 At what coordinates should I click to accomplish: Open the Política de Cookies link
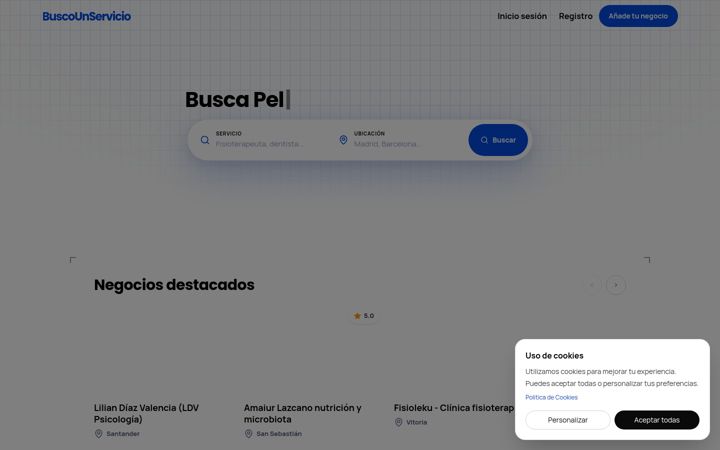coord(551,397)
